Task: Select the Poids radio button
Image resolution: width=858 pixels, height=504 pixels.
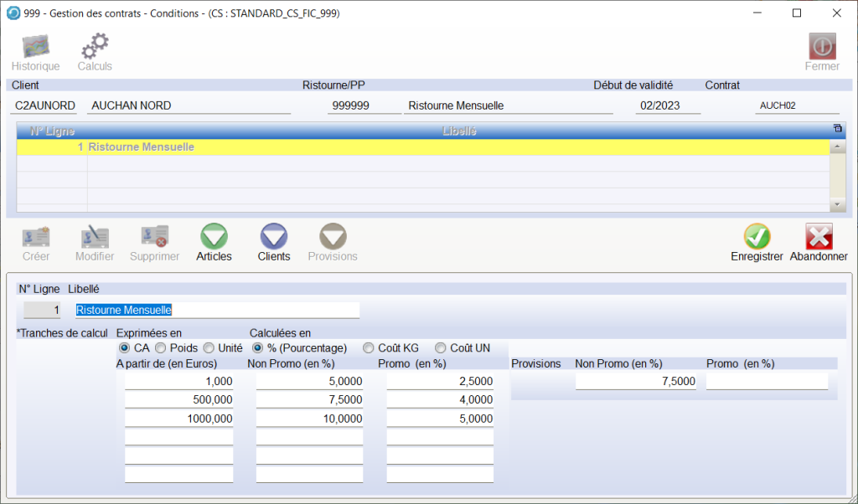Action: [x=161, y=347]
